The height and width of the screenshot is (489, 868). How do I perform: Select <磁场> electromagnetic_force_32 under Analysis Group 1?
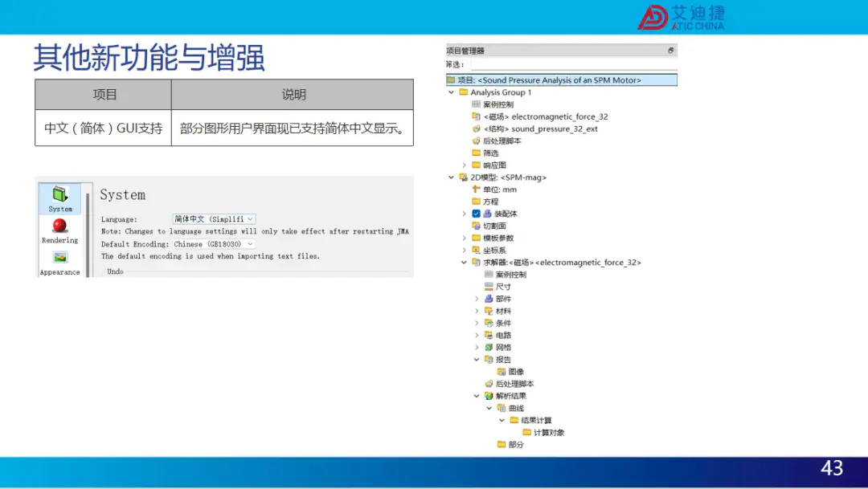(545, 116)
